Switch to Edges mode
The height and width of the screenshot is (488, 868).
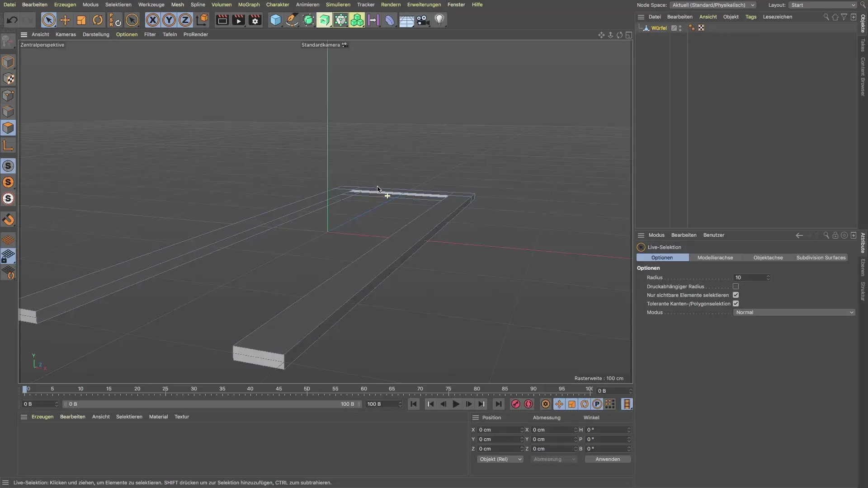[8, 112]
